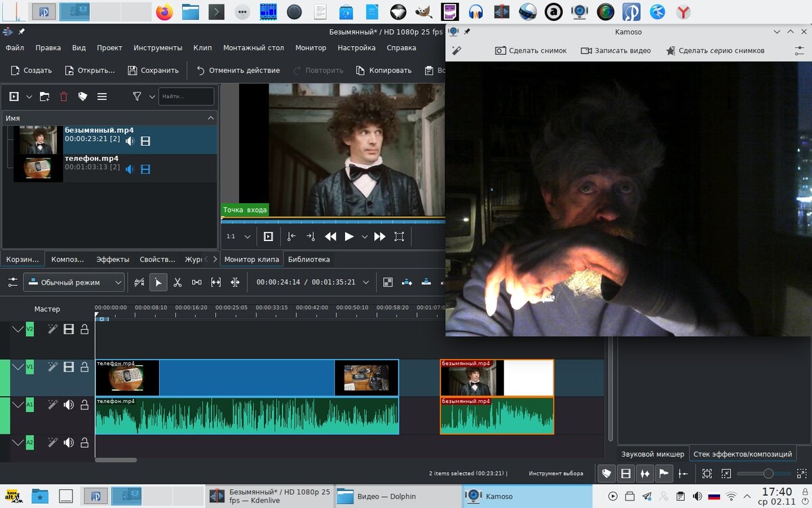Open the timecode format dropdown arrow
The width and height of the screenshot is (812, 508).
tap(366, 282)
